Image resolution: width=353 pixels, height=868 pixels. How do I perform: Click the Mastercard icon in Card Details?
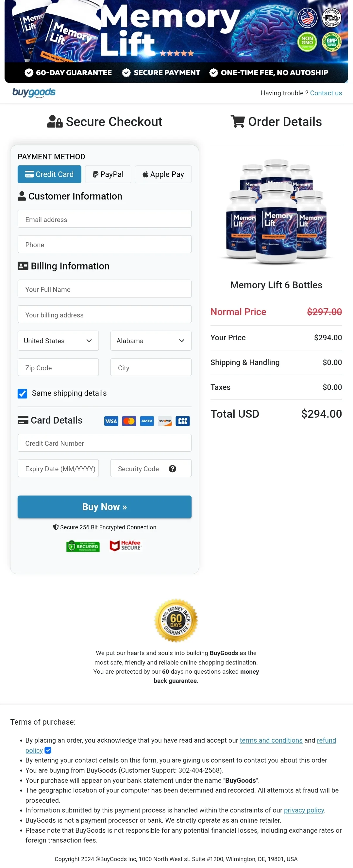[129, 421]
